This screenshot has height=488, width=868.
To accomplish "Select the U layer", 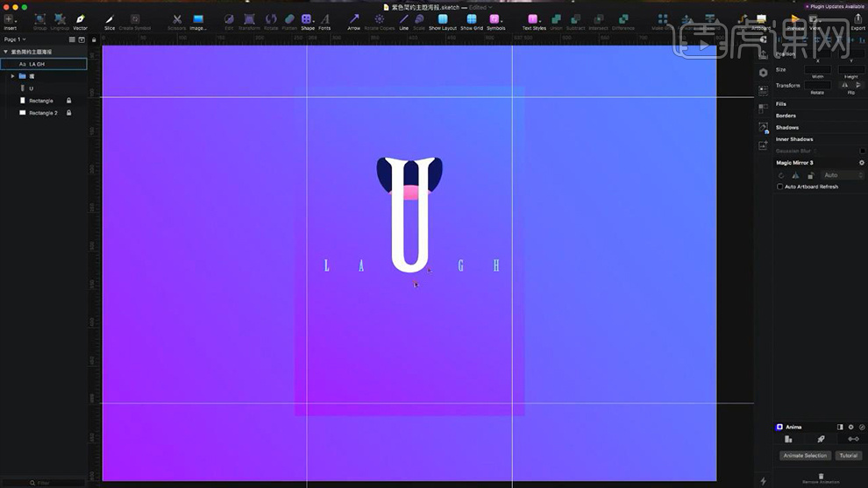I will [x=44, y=88].
